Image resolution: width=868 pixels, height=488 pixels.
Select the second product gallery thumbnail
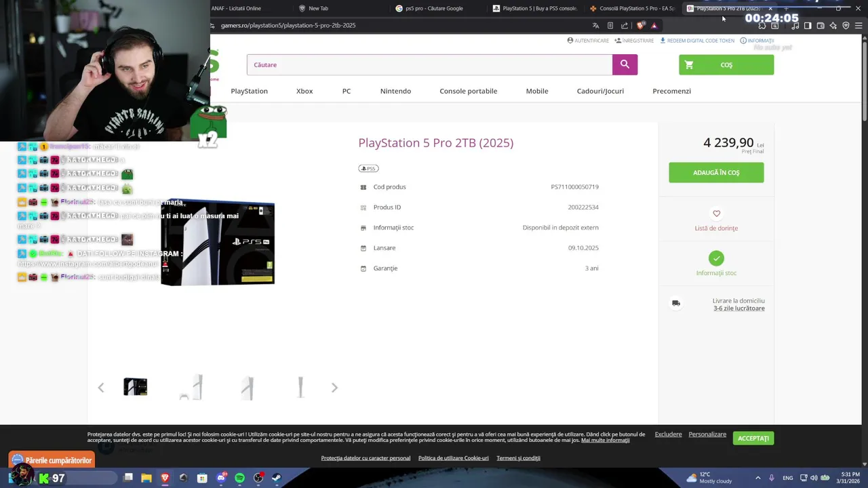(191, 387)
